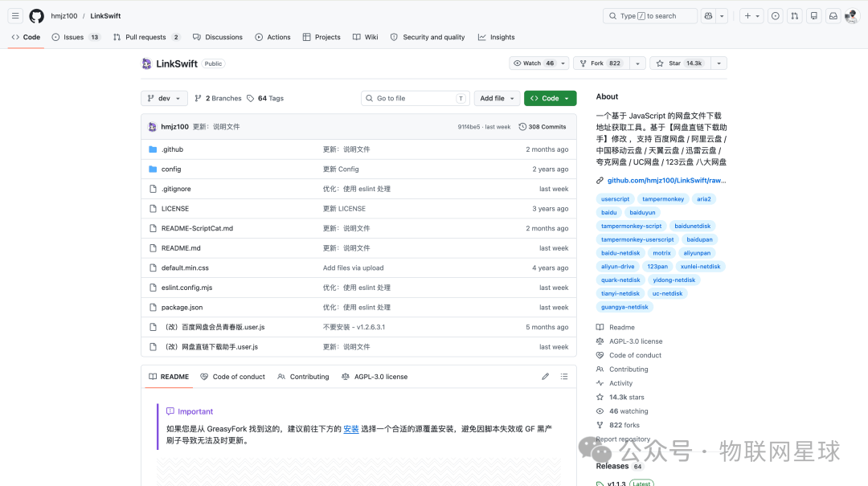Open default.min.css file
This screenshot has height=486, width=868.
point(185,268)
